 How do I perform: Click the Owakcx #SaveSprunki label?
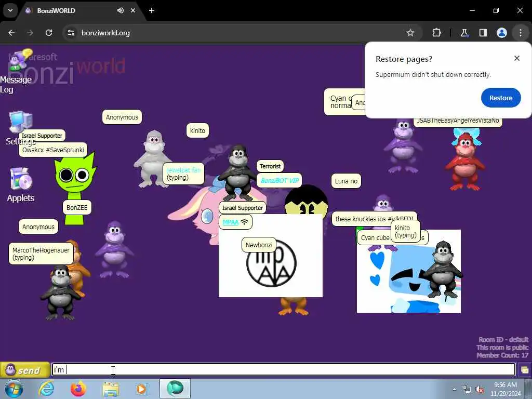tap(53, 150)
